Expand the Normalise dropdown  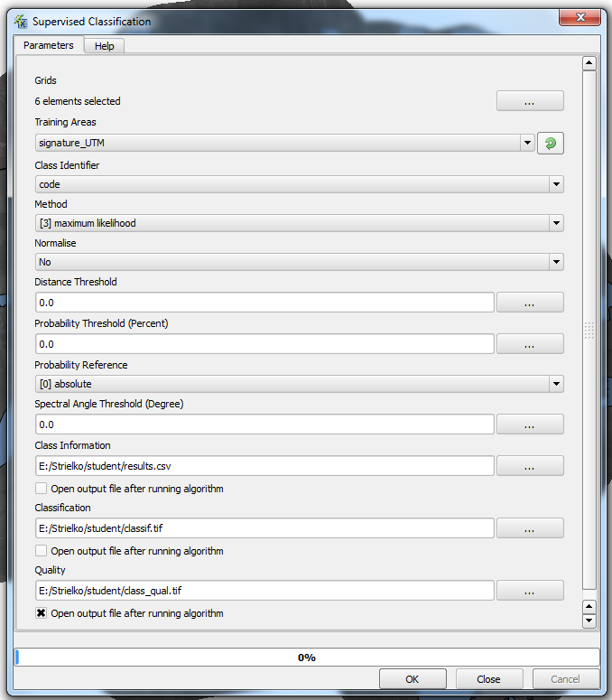pyautogui.click(x=556, y=262)
